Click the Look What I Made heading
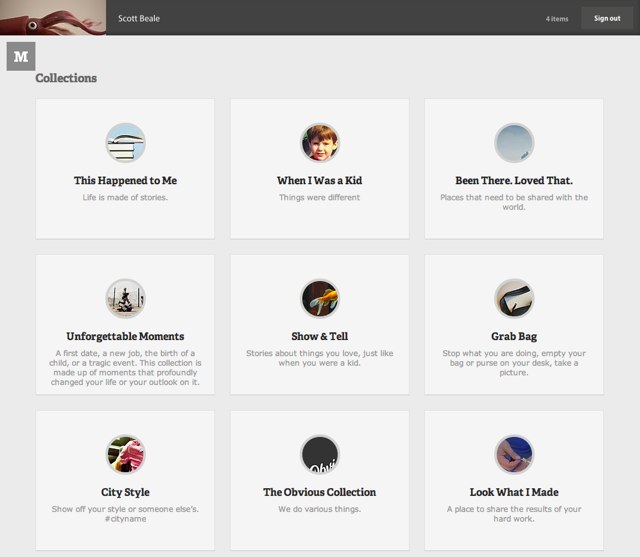 [x=514, y=493]
